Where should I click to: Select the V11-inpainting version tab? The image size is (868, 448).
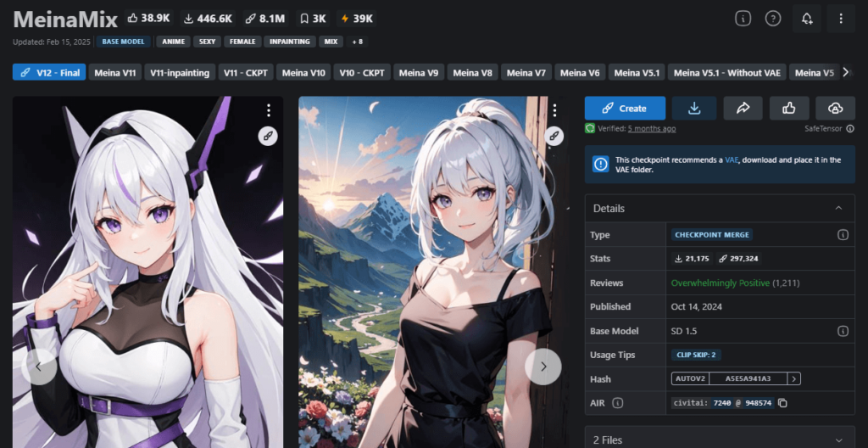click(180, 72)
